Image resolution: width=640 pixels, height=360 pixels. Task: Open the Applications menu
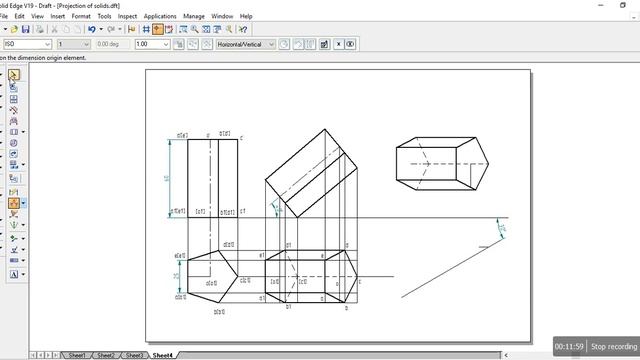[x=160, y=16]
